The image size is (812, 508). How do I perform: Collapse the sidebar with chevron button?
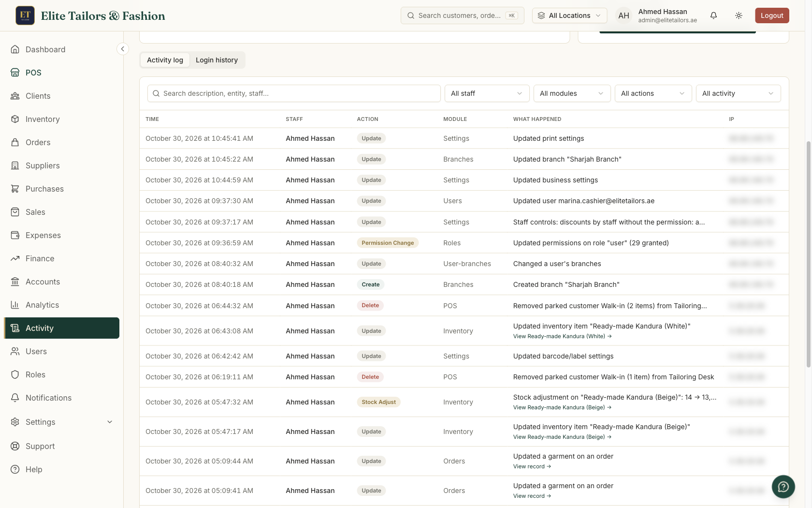pyautogui.click(x=123, y=49)
